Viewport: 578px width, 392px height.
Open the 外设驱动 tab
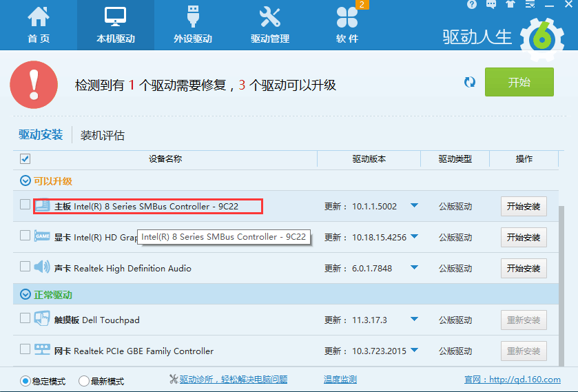point(193,25)
